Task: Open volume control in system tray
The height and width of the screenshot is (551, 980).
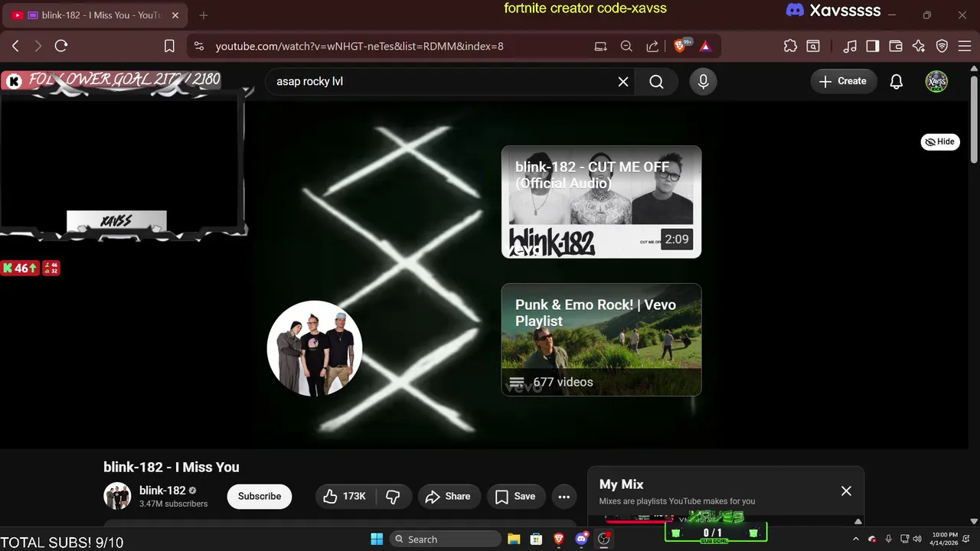Action: (917, 540)
